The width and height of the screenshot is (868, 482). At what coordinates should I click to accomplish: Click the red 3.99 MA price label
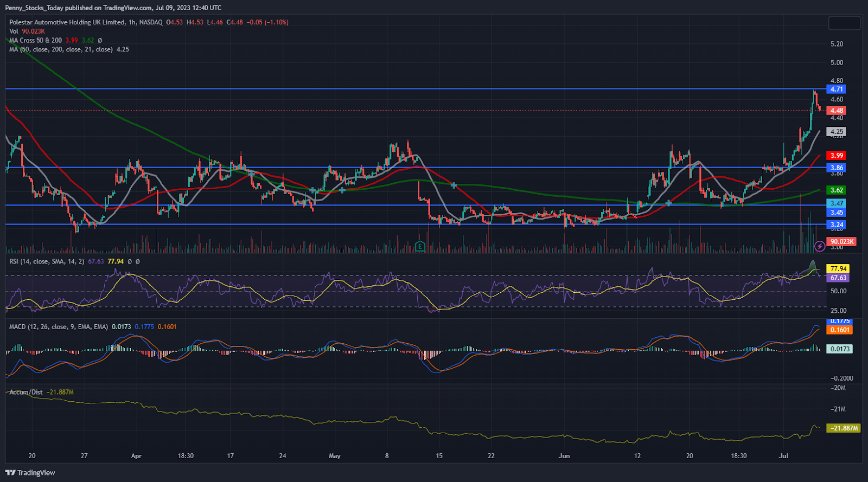click(837, 156)
